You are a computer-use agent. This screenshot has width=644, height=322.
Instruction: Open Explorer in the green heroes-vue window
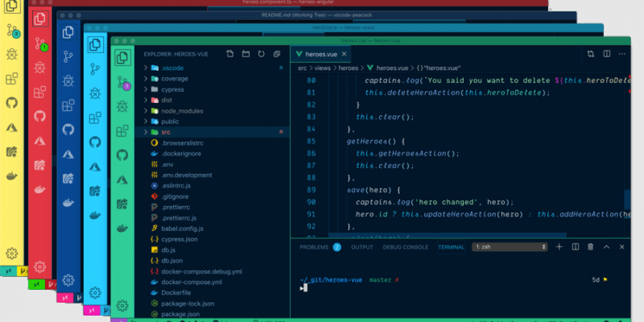point(122,57)
